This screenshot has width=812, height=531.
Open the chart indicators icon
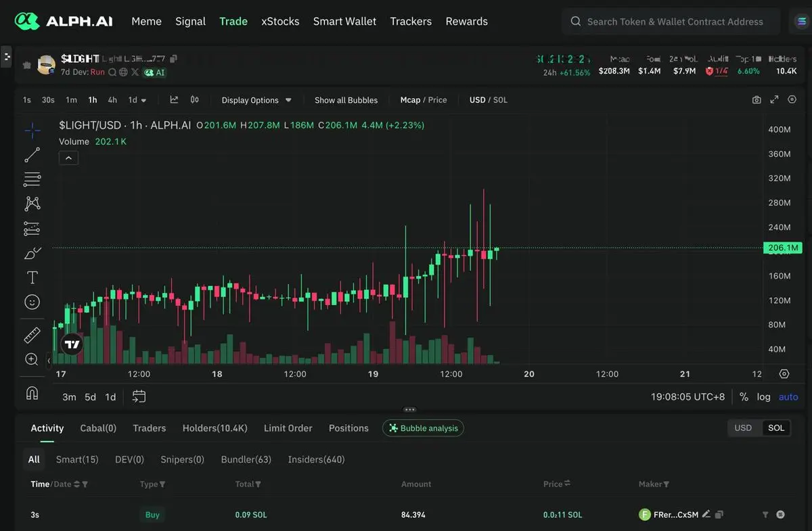(174, 99)
